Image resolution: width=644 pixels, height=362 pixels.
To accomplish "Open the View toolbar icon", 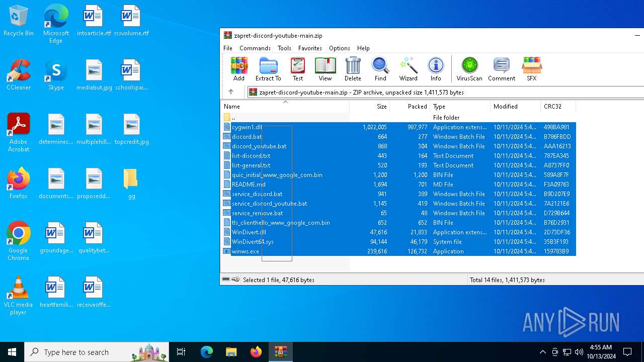I will point(325,69).
